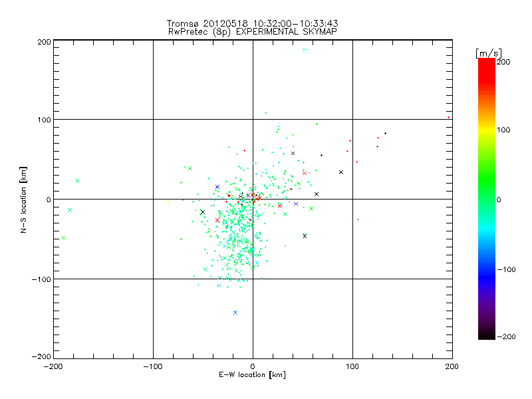
Task: Click the red dot at far right edge
Action: [448, 118]
